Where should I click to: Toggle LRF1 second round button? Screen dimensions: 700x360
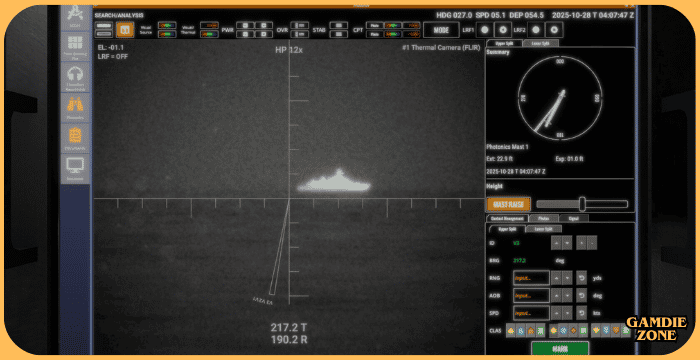pyautogui.click(x=503, y=30)
